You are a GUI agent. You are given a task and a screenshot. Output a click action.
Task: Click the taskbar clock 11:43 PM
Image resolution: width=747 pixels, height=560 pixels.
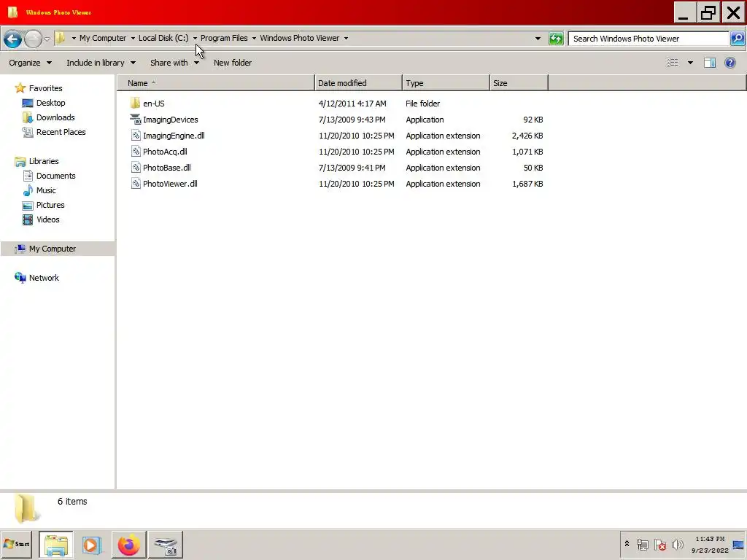point(710,539)
